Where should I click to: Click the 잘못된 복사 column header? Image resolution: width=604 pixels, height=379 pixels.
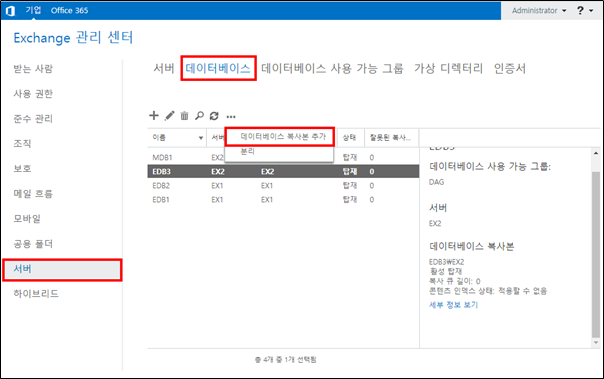pyautogui.click(x=391, y=138)
